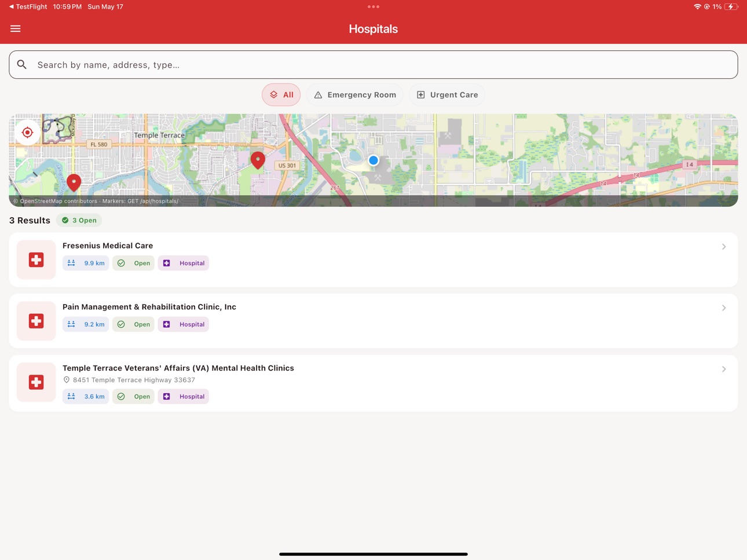Tap Hospital tag on Temple Terrace card

[184, 397]
